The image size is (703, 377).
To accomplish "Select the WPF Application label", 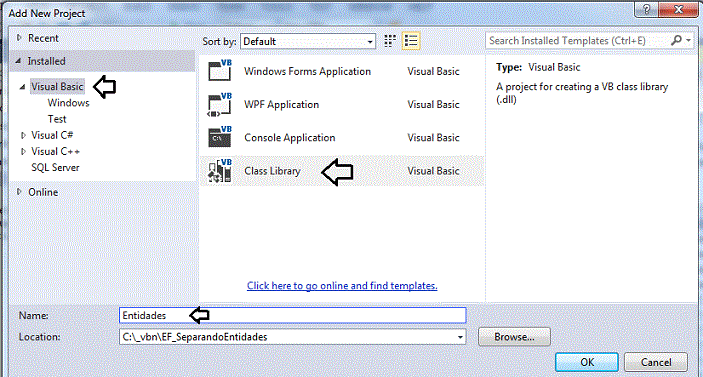I will click(282, 104).
